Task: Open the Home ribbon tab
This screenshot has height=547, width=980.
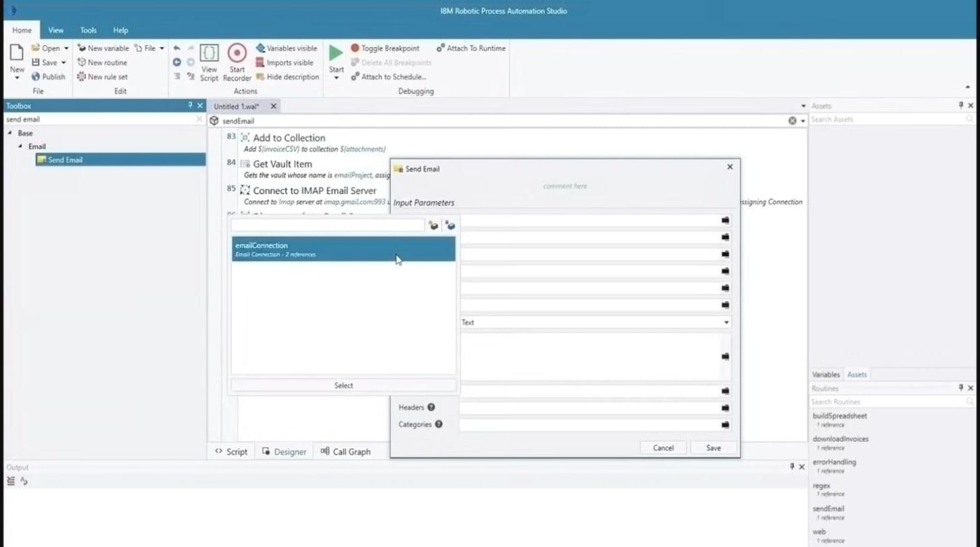Action: pos(22,30)
